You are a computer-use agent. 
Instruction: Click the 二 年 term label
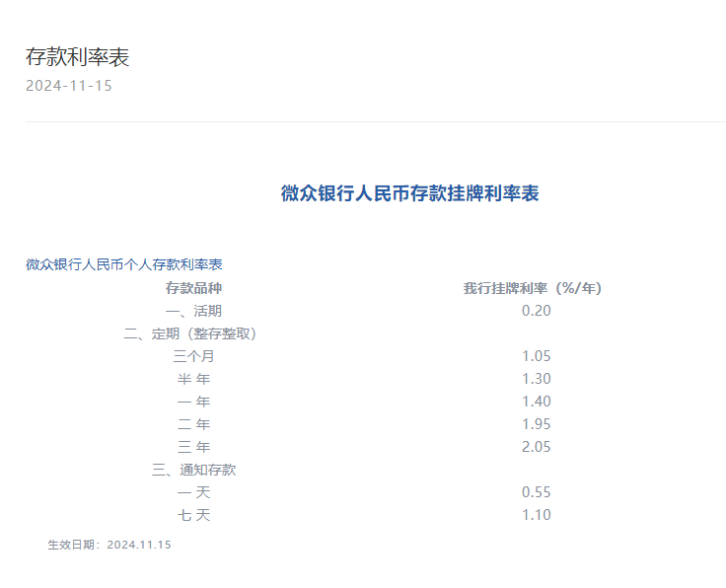[x=193, y=424]
